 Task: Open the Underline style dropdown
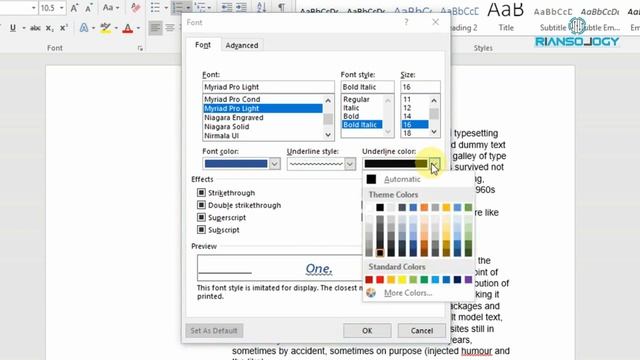[350, 164]
